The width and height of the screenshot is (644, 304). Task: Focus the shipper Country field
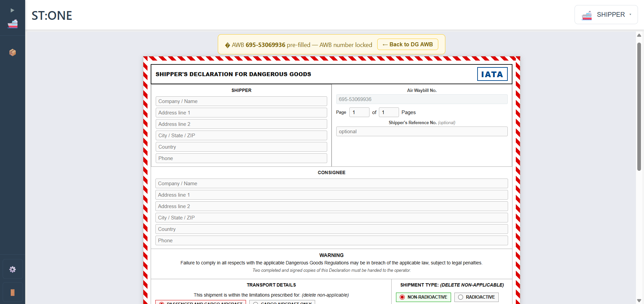(x=241, y=147)
